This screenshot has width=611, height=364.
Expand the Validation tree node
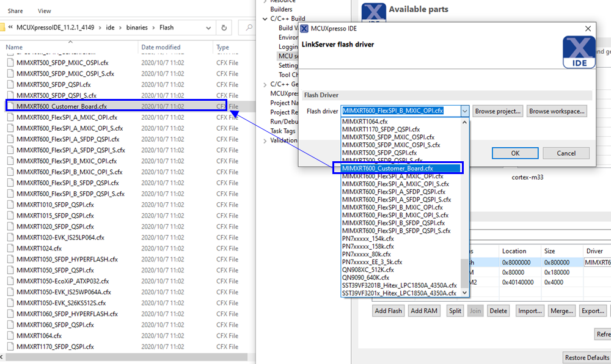[265, 140]
